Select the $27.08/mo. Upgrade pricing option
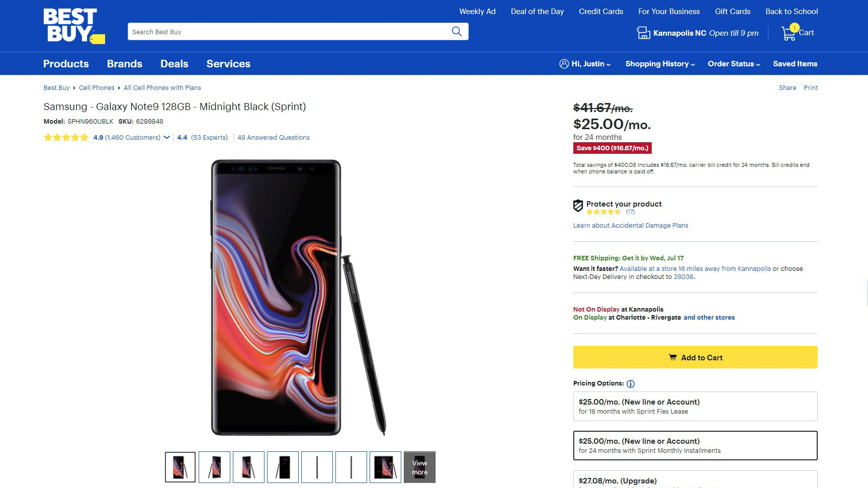The width and height of the screenshot is (868, 488). click(695, 480)
